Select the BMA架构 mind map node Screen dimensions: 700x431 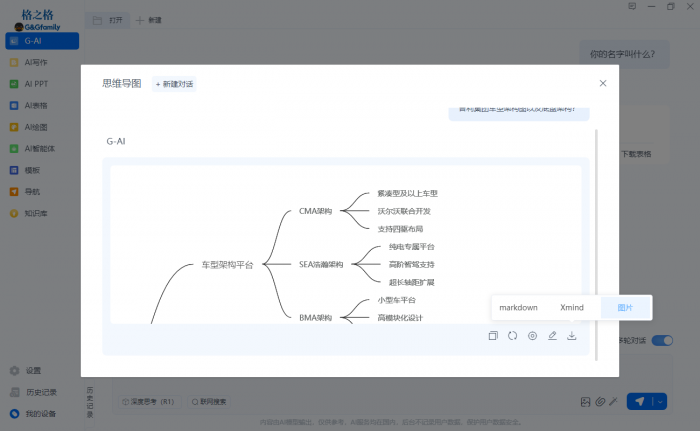point(316,318)
